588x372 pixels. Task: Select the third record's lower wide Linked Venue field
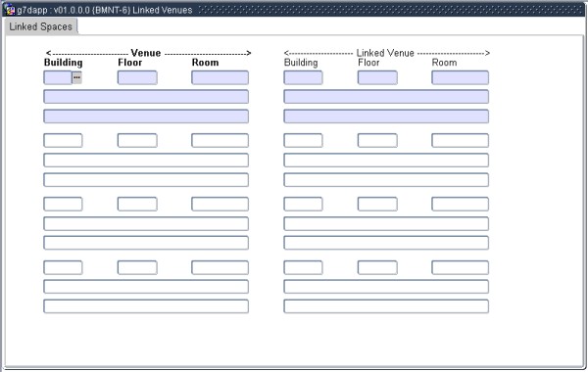coord(386,243)
